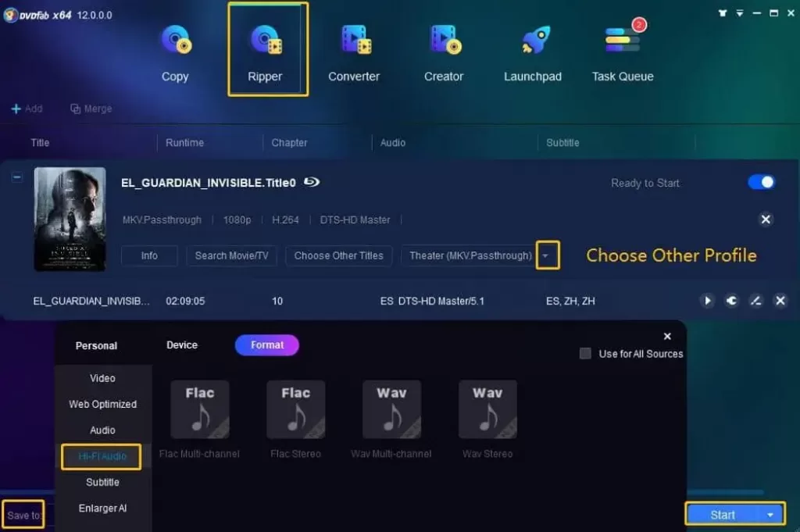Open the Start button dropdown arrow
This screenshot has height=532, width=800.
pyautogui.click(x=770, y=515)
